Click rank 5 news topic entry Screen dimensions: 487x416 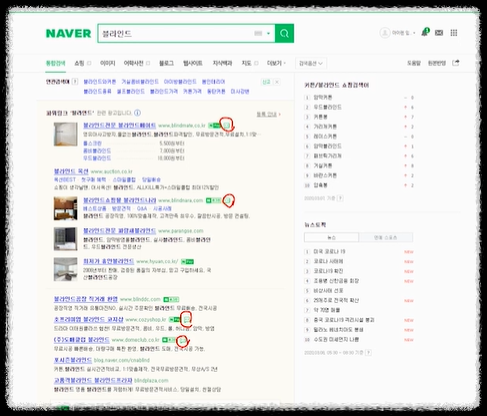pyautogui.click(x=328, y=291)
